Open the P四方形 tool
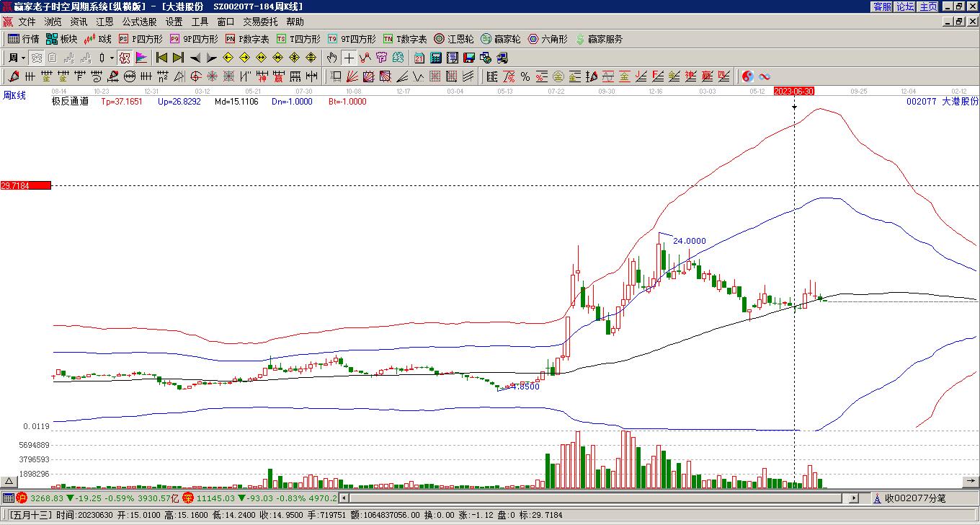 pos(141,39)
